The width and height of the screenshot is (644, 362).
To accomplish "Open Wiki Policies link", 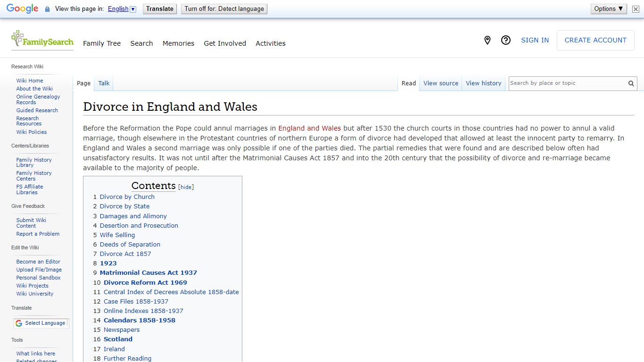I will [x=32, y=132].
